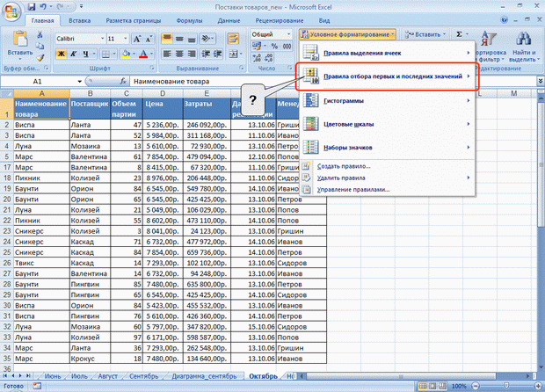Open the Диаграмма_сентябрь sheet tab
This screenshot has height=392, width=545.
204,376
